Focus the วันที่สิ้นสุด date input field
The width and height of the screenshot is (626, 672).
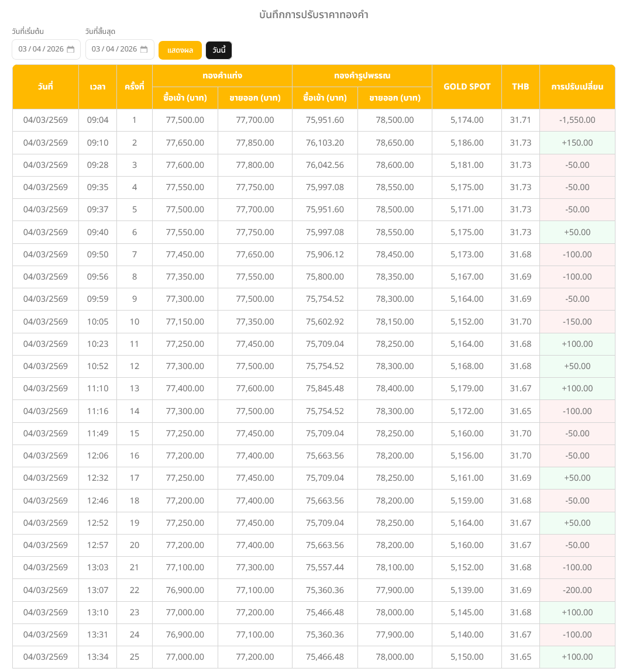114,50
